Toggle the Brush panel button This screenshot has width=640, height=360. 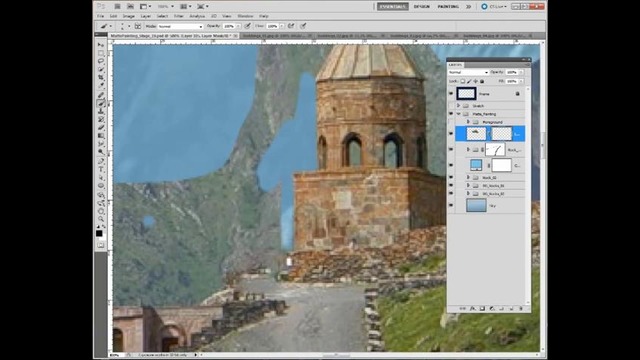click(x=138, y=26)
